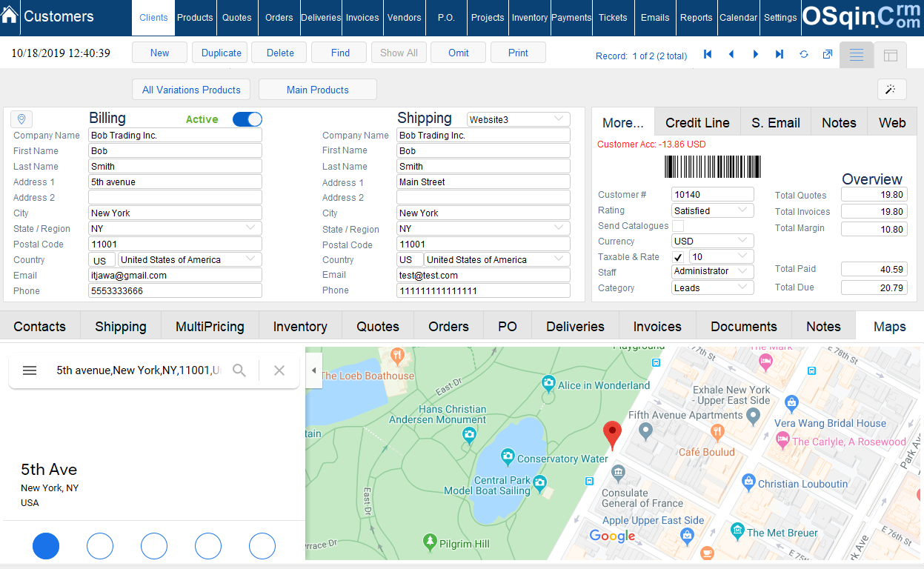This screenshot has width=924, height=569.
Task: Click the Duplicate button
Action: 222,53
